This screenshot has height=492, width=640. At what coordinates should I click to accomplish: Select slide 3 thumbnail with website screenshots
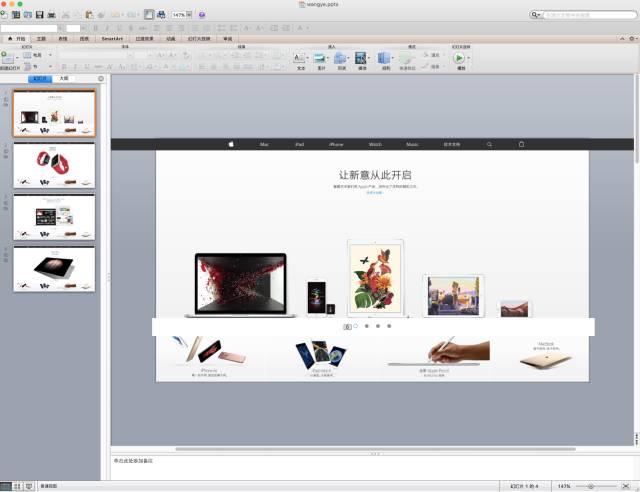coord(54,217)
